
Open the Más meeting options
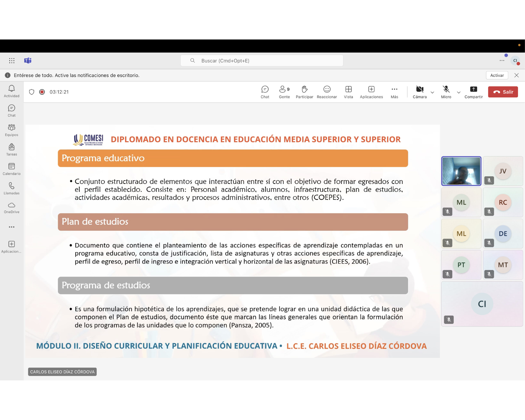click(395, 92)
